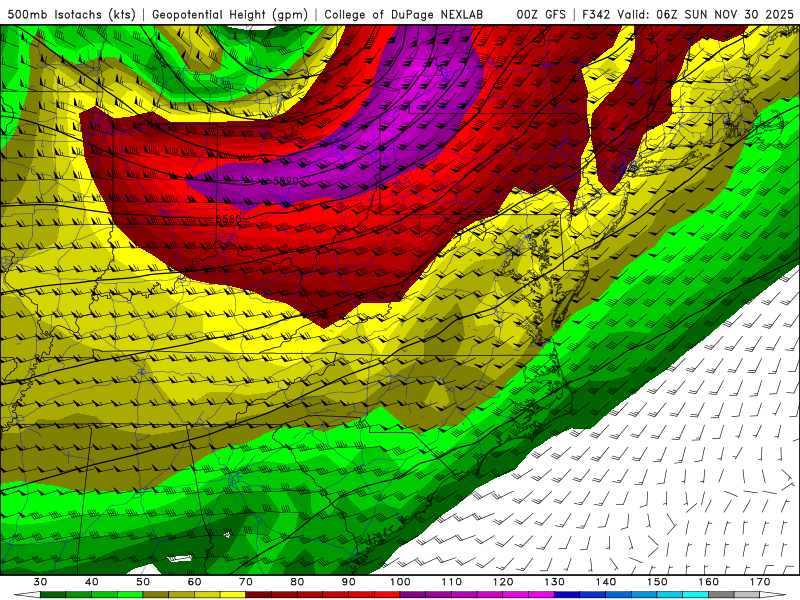Screen dimensions: 800x600
Task: Click the '00Z GFS' model run label
Action: (541, 14)
